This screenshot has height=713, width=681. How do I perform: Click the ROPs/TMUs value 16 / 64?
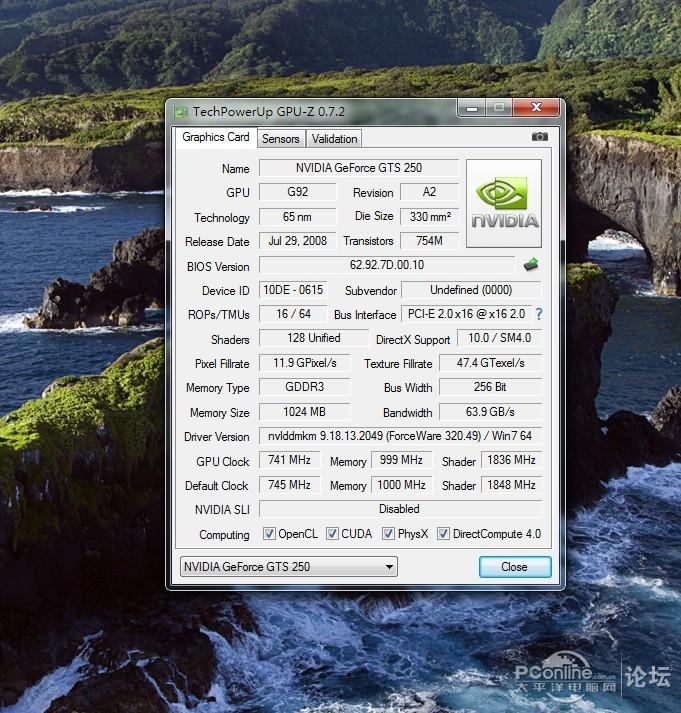click(293, 314)
